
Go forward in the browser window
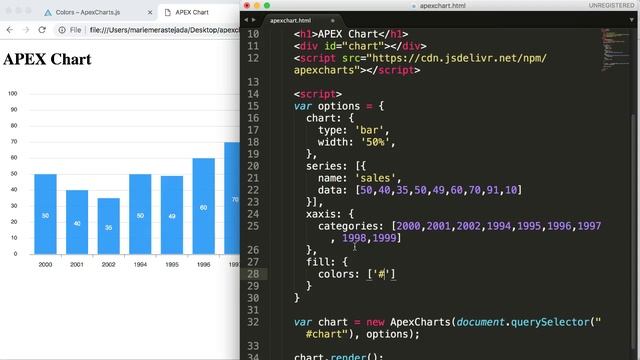[26, 30]
